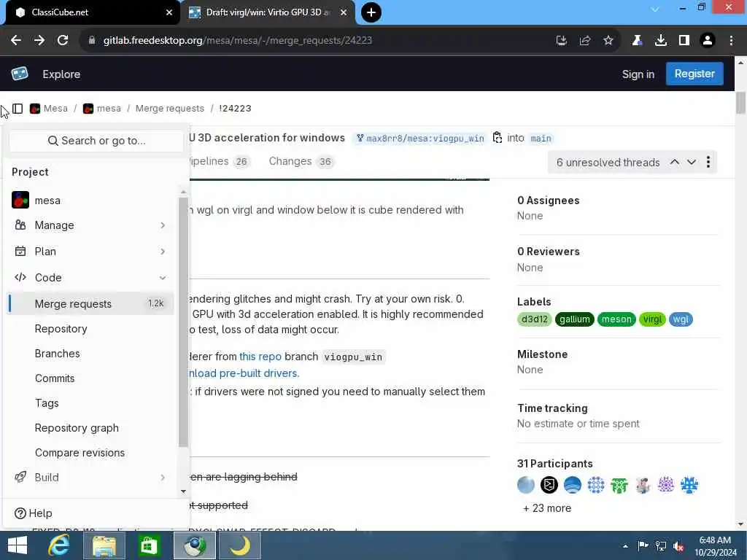Expand the Manage sidebar section
Screen dimensions: 747x560
pyautogui.click(x=90, y=225)
